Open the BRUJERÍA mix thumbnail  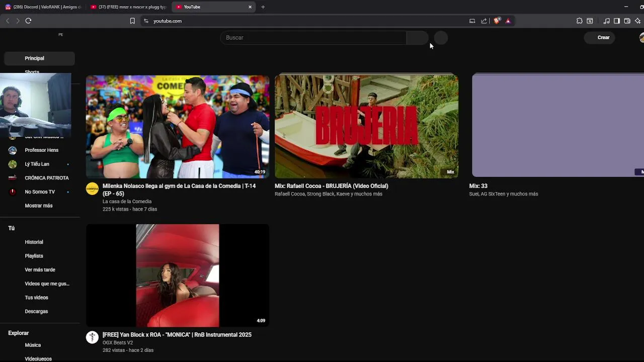(x=366, y=126)
